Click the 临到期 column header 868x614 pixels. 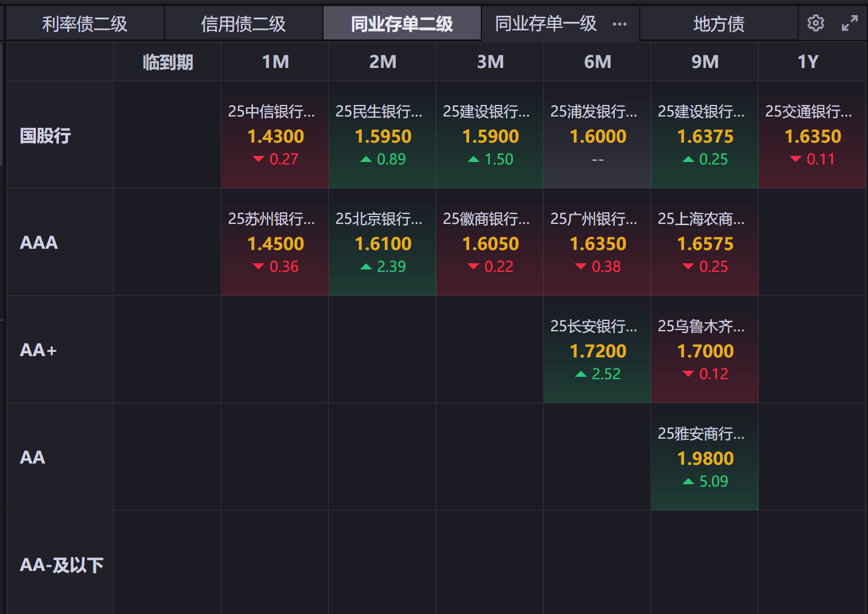click(168, 62)
